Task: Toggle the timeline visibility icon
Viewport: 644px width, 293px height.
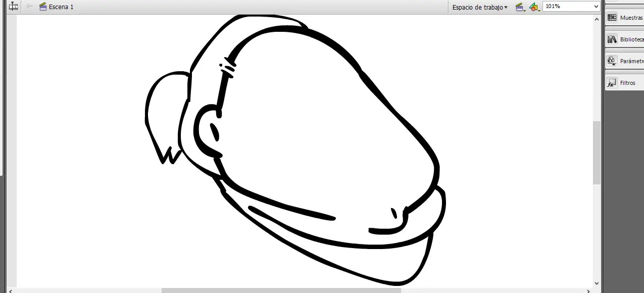Action: (x=14, y=7)
